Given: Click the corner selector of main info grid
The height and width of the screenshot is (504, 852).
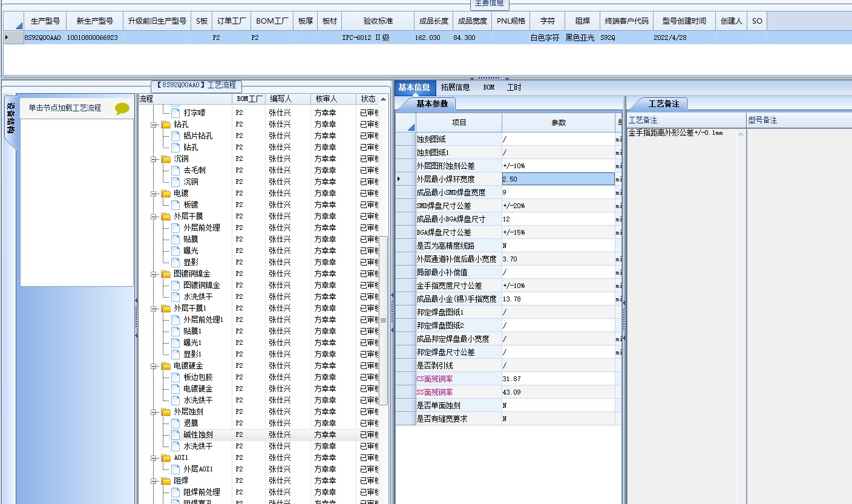Looking at the screenshot, I should tap(14, 21).
